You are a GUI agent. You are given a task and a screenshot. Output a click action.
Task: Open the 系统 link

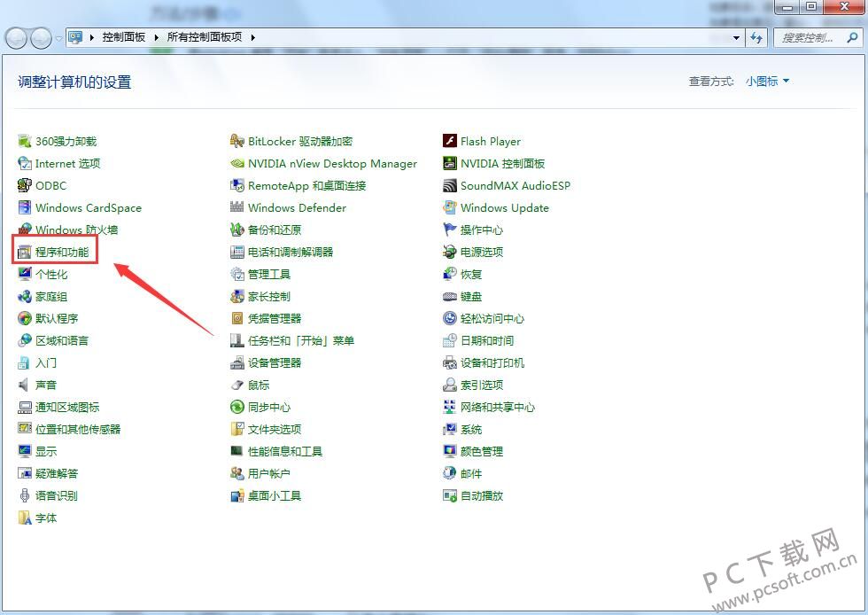[x=471, y=430]
